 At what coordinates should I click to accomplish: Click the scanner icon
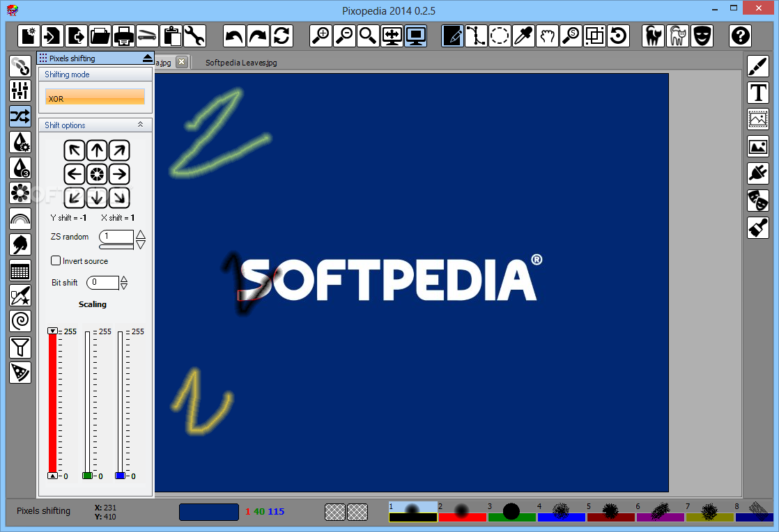pos(147,36)
